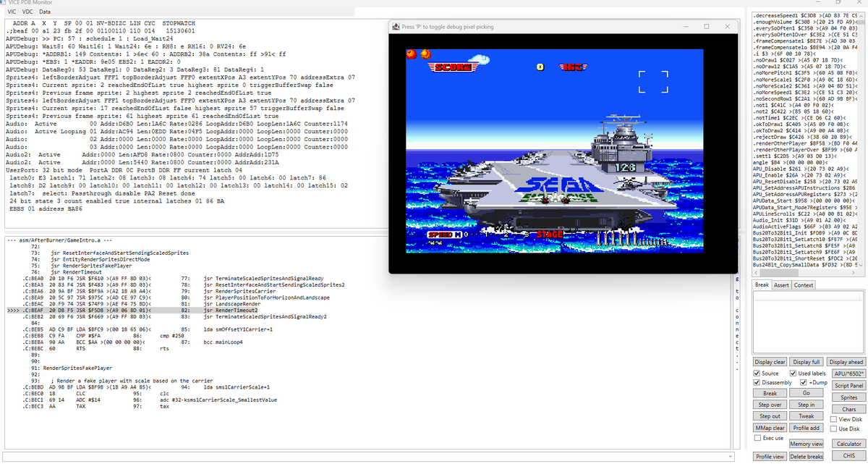
Task: Uncheck the Disassembly checkbox
Action: [774, 382]
